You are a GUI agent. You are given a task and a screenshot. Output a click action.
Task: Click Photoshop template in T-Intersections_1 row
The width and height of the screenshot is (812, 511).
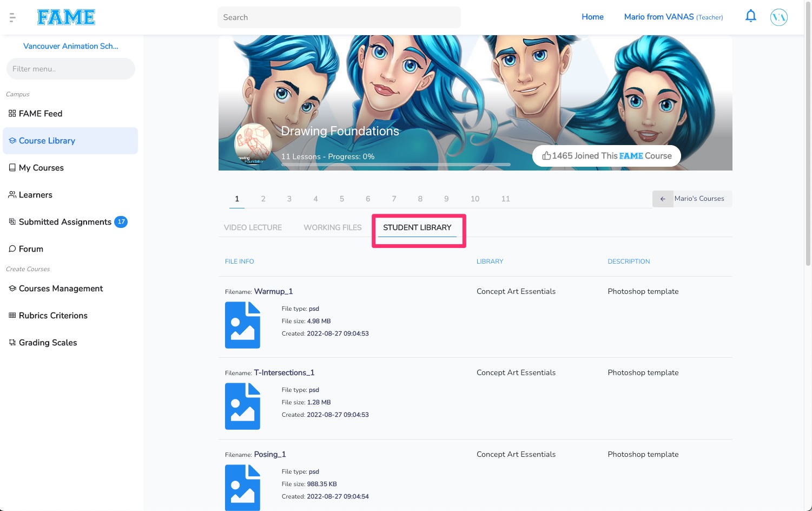click(643, 372)
